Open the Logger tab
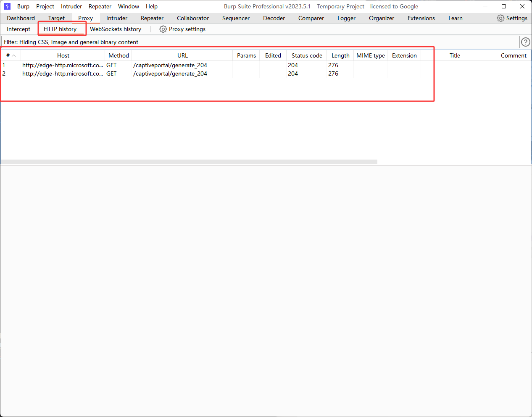The width and height of the screenshot is (532, 417). 346,18
